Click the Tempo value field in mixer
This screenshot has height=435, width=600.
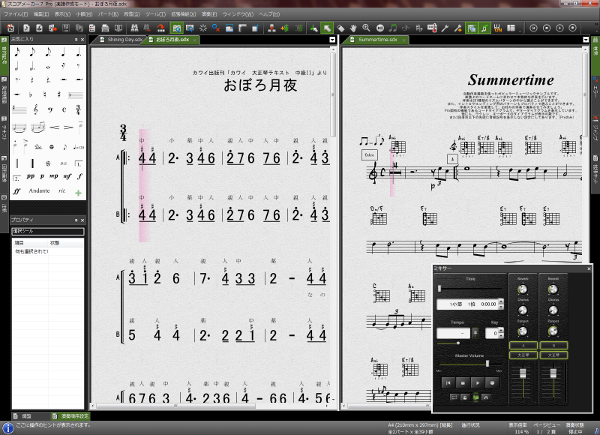[x=453, y=333]
